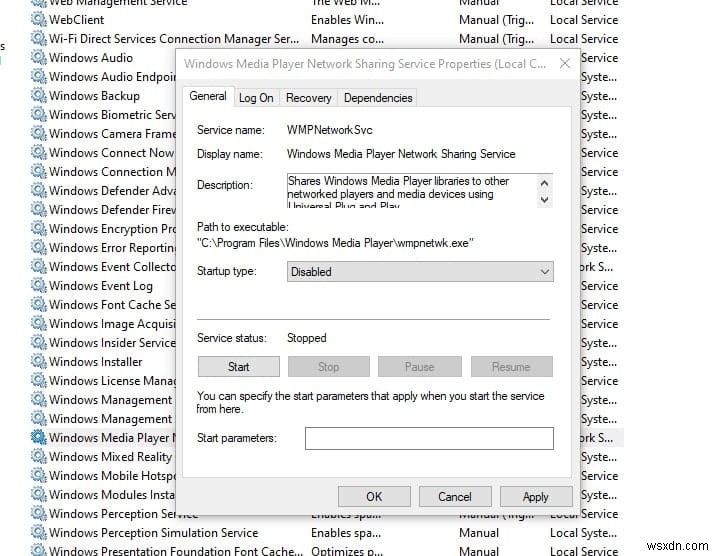Image resolution: width=720 pixels, height=556 pixels.
Task: Click gear icon of Windows Event Collector
Action: (39, 267)
